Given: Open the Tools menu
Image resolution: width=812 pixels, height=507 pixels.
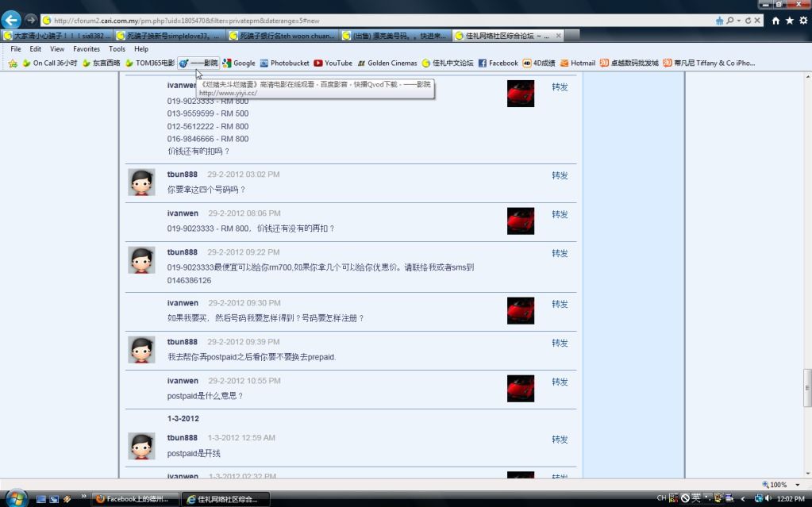Looking at the screenshot, I should [x=117, y=49].
